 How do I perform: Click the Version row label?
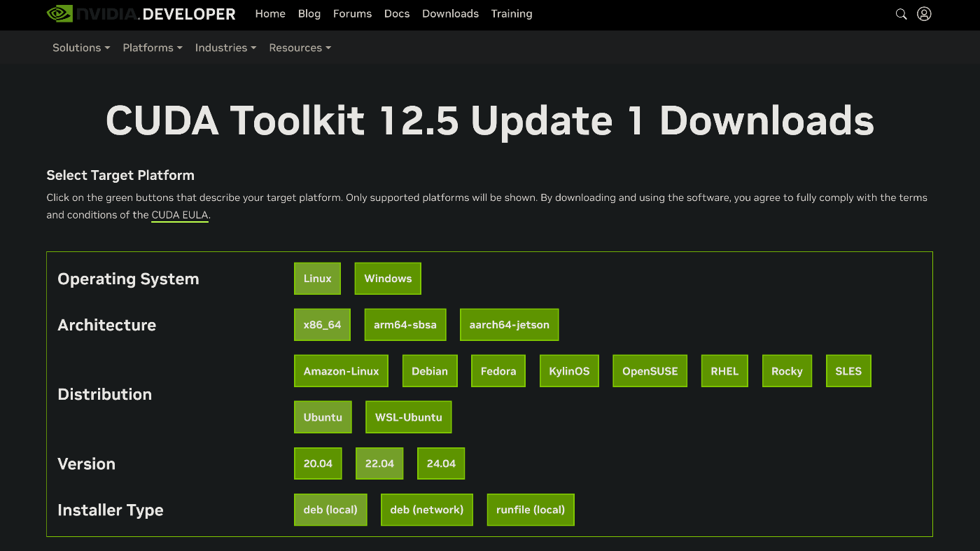86,463
